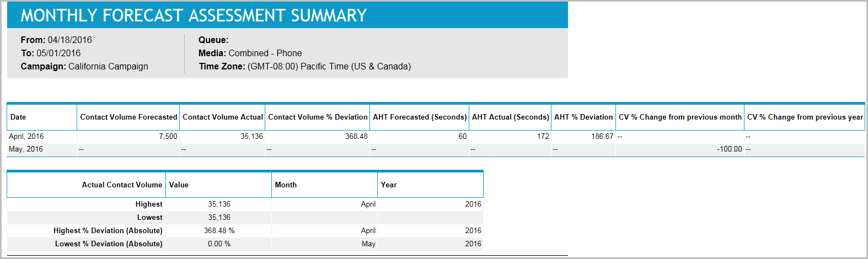Click April month in the Highest row
Viewport: 868px width, 259px height.
[x=368, y=204]
